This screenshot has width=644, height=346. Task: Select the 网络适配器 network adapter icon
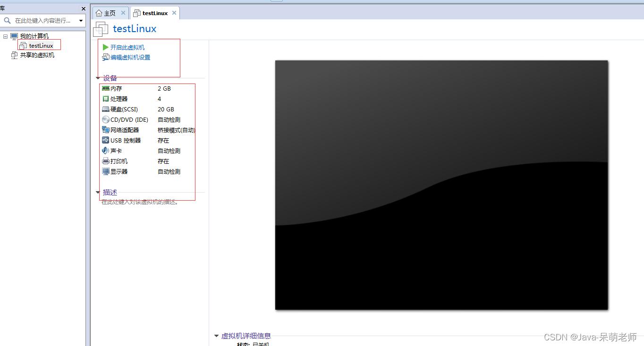106,130
